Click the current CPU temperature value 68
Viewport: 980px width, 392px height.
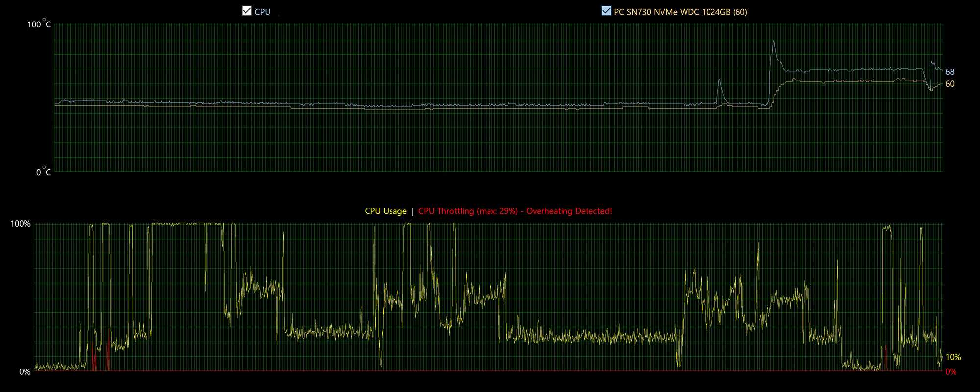950,72
